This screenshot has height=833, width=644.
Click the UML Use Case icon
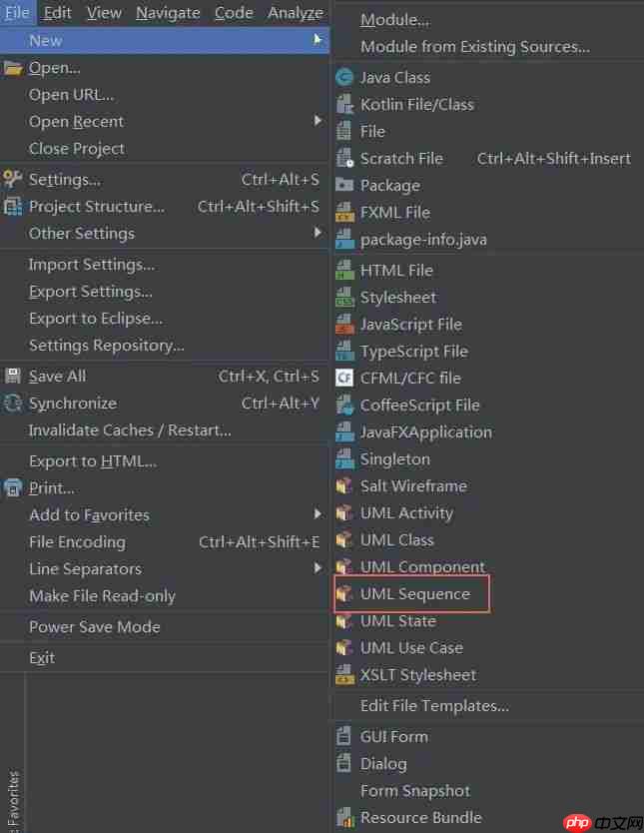[x=344, y=647]
